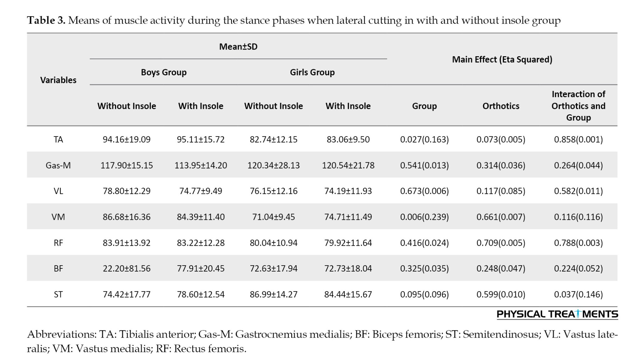Click the Boys Group "Without Insole" subheader
Image resolution: width=636 pixels, height=364 pixels.
(x=127, y=106)
